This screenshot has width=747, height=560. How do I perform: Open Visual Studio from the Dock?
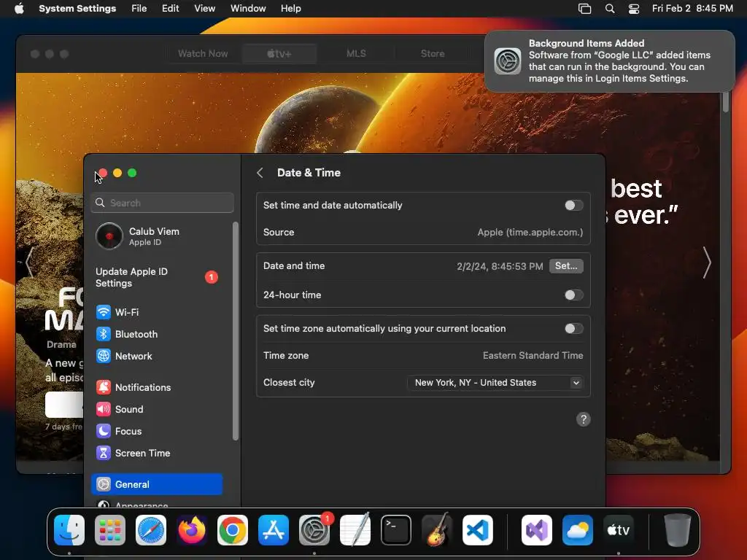(x=537, y=530)
